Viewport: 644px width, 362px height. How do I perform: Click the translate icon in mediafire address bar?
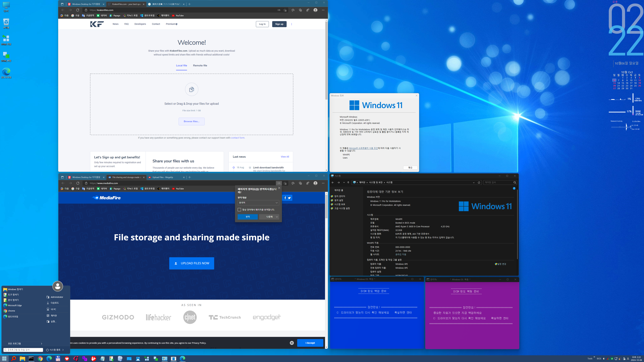(x=279, y=183)
